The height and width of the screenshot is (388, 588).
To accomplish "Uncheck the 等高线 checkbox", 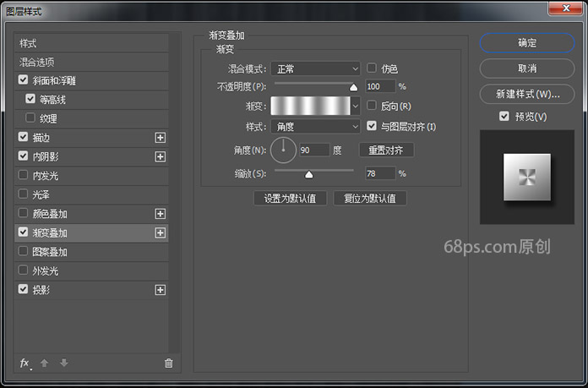I will (30, 99).
